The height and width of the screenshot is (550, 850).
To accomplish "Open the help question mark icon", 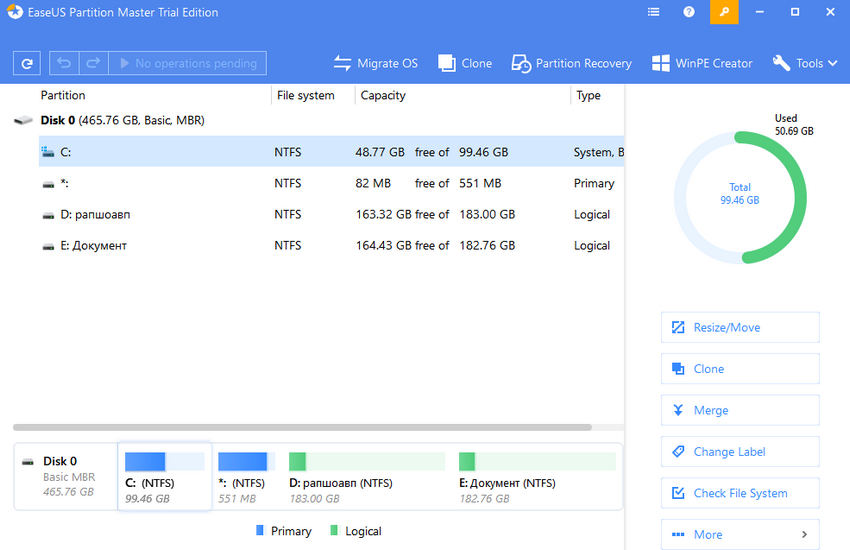I will tap(688, 12).
